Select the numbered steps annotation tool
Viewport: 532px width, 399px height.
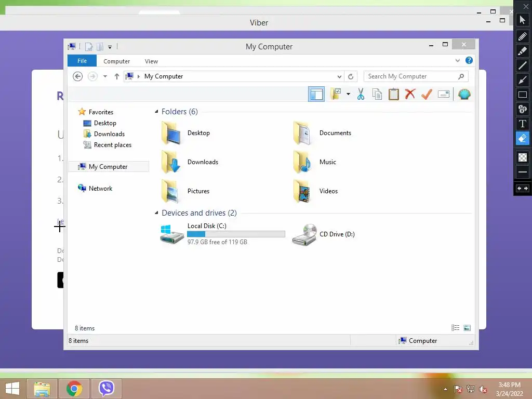pyautogui.click(x=523, y=109)
